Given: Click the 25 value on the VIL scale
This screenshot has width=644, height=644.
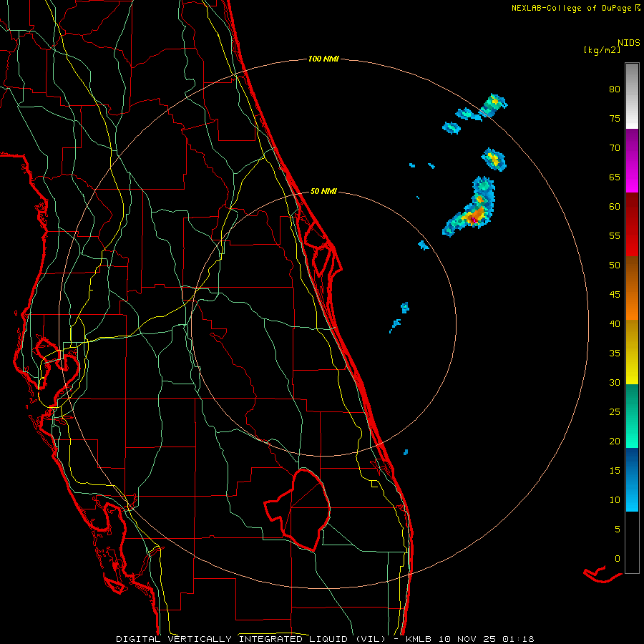Looking at the screenshot, I should pos(615,412).
